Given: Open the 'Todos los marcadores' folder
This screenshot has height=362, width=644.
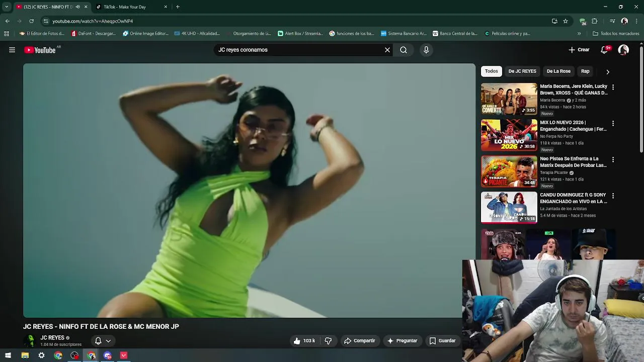Looking at the screenshot, I should point(616,34).
